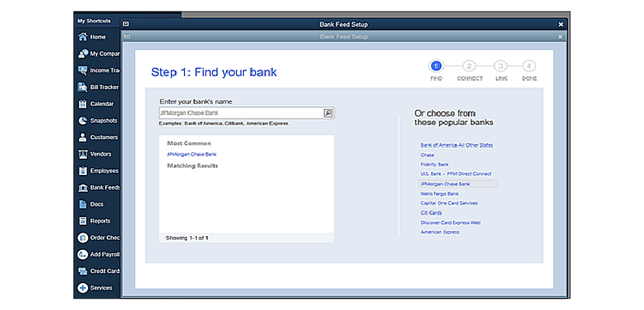Click the search magnifier button beside bank name
Image resolution: width=644 pixels, height=310 pixels.
click(x=328, y=113)
